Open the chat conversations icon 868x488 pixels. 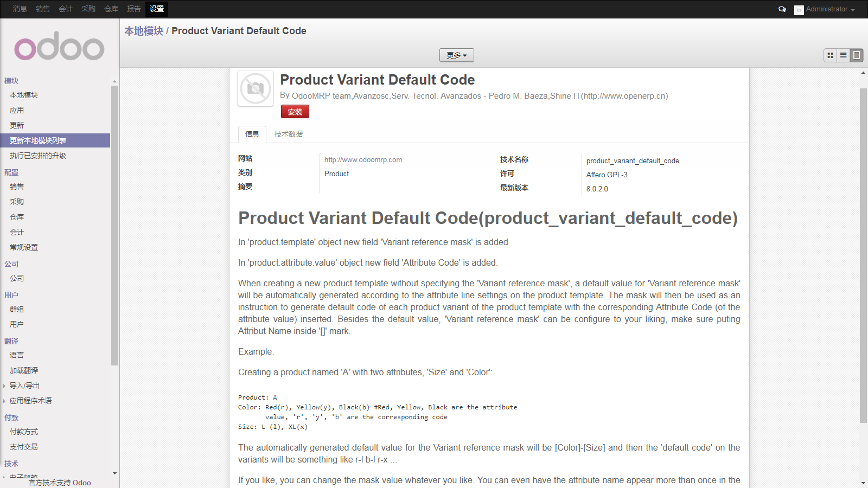tap(782, 9)
